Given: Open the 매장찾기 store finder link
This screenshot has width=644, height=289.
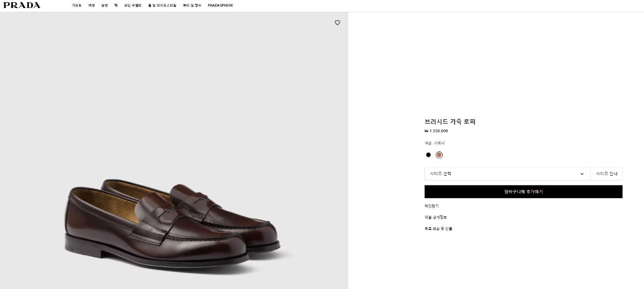Looking at the screenshot, I should (x=431, y=206).
